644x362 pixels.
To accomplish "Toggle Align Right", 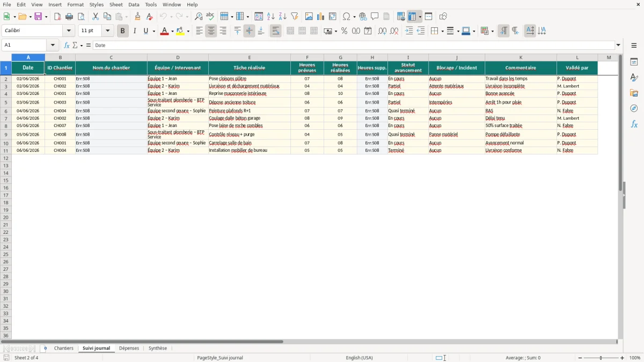I will coord(223,31).
